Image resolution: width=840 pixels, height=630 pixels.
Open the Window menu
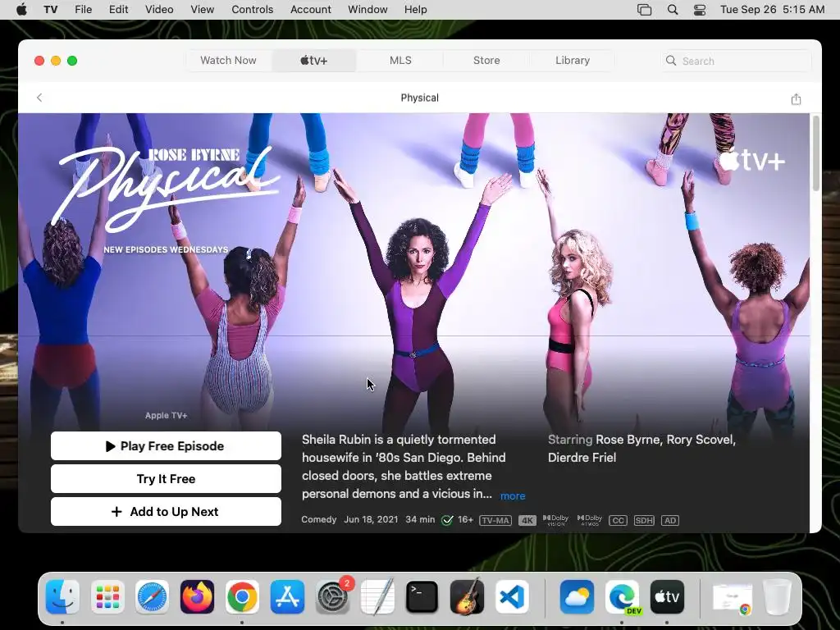tap(367, 10)
